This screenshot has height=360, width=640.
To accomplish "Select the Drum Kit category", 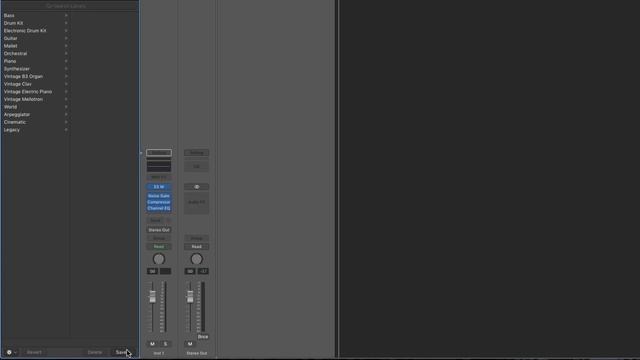I will 13,23.
